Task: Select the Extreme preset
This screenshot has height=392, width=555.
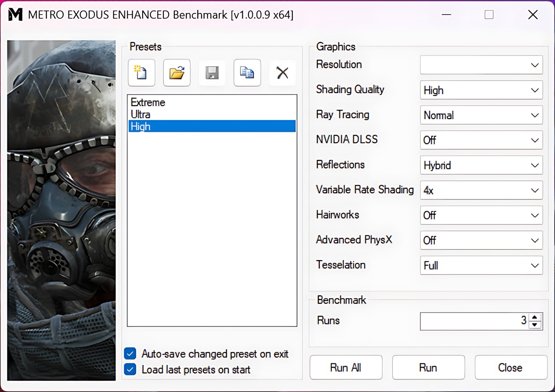Action: tap(212, 102)
